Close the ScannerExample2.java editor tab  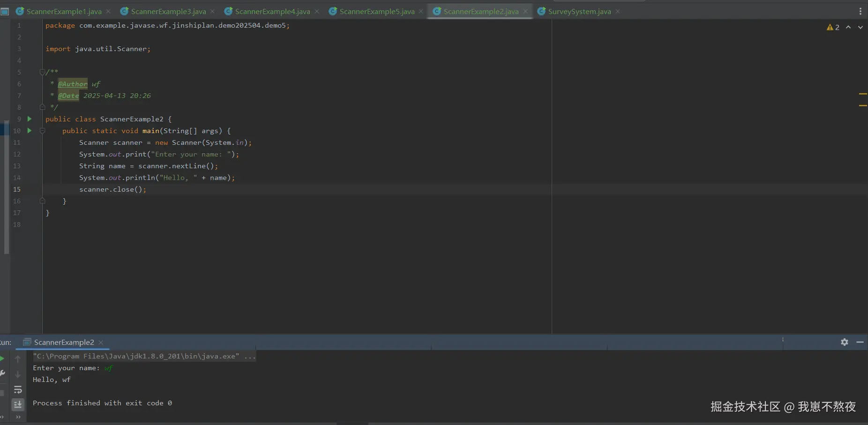click(x=525, y=11)
